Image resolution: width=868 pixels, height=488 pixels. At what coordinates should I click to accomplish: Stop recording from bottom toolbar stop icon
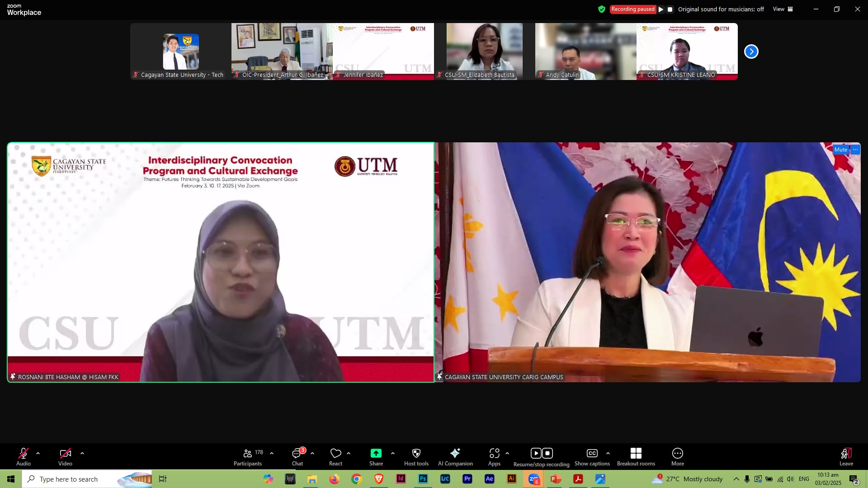click(547, 453)
